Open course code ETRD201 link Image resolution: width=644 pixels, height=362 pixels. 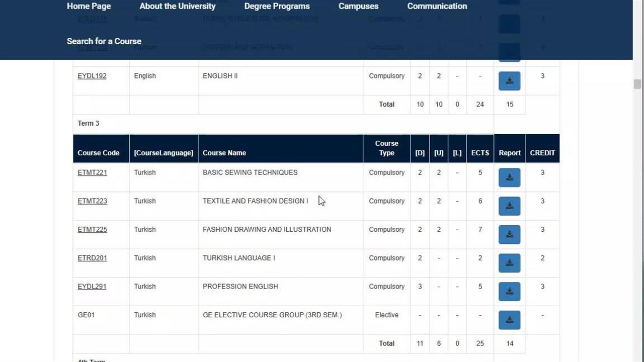tap(92, 258)
